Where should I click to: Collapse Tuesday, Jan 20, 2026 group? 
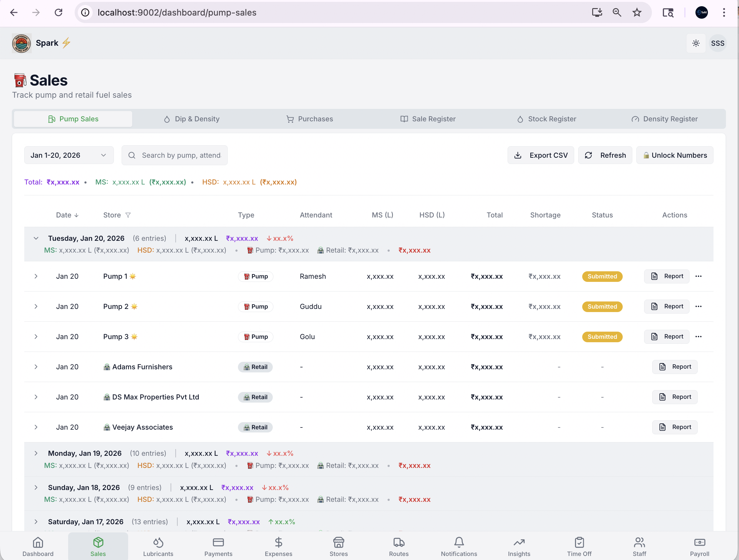click(36, 238)
